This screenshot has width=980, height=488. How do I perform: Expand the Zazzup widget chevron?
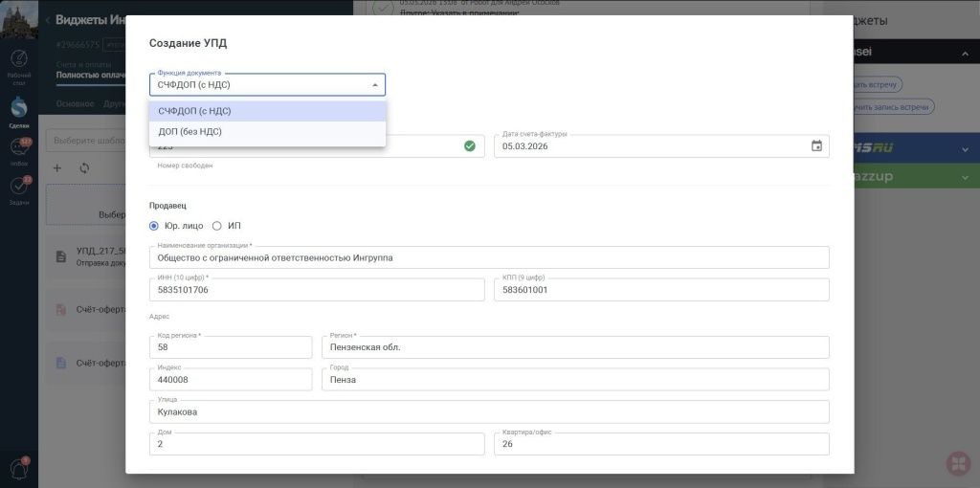[965, 177]
